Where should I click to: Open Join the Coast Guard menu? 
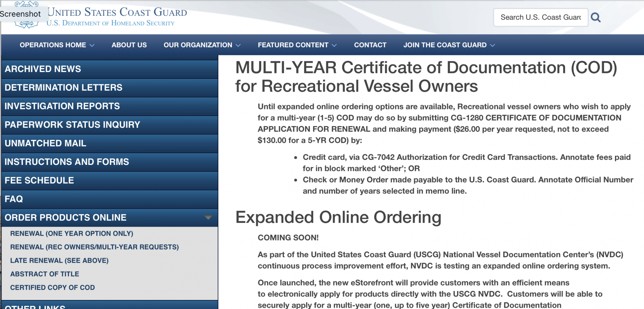point(445,45)
